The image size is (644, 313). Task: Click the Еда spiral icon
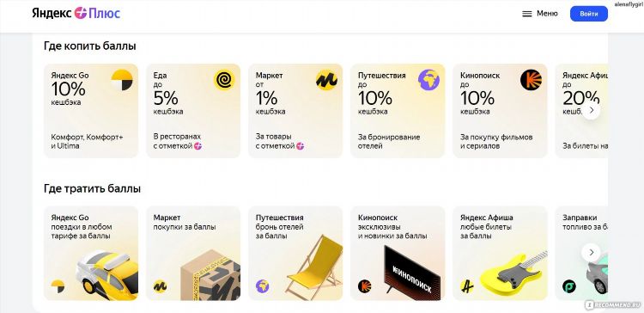click(x=224, y=80)
